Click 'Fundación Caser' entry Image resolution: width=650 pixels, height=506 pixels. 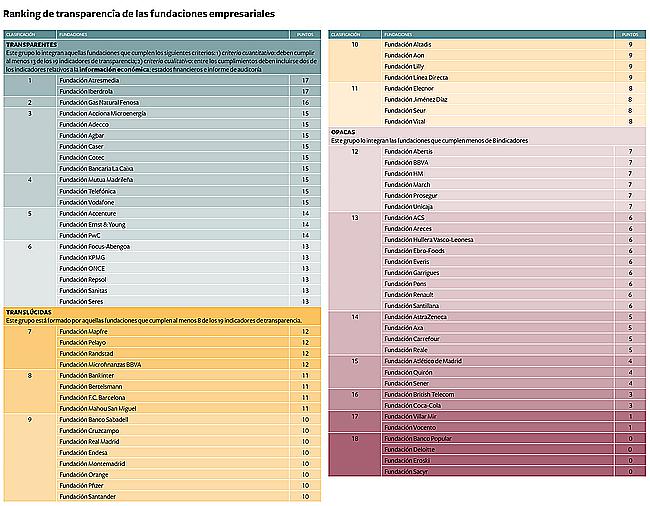tap(81, 146)
